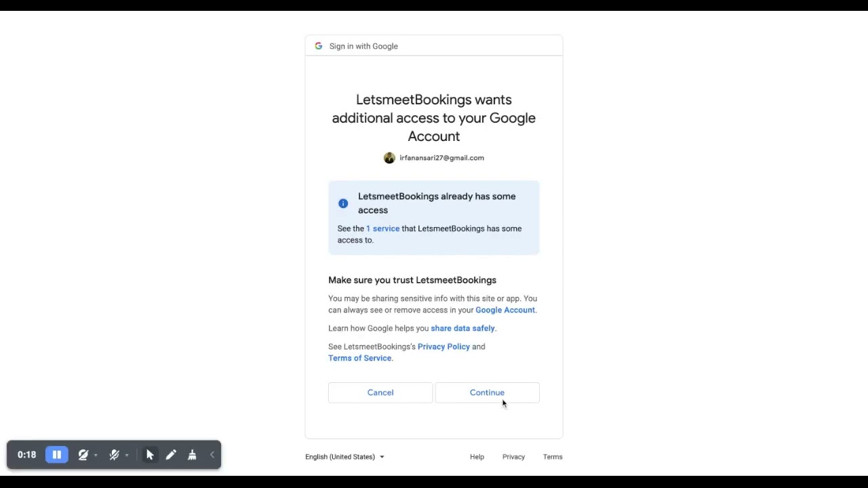Click 'LetsmeetBookings already has some access' text
The width and height of the screenshot is (868, 488).
[x=437, y=203]
